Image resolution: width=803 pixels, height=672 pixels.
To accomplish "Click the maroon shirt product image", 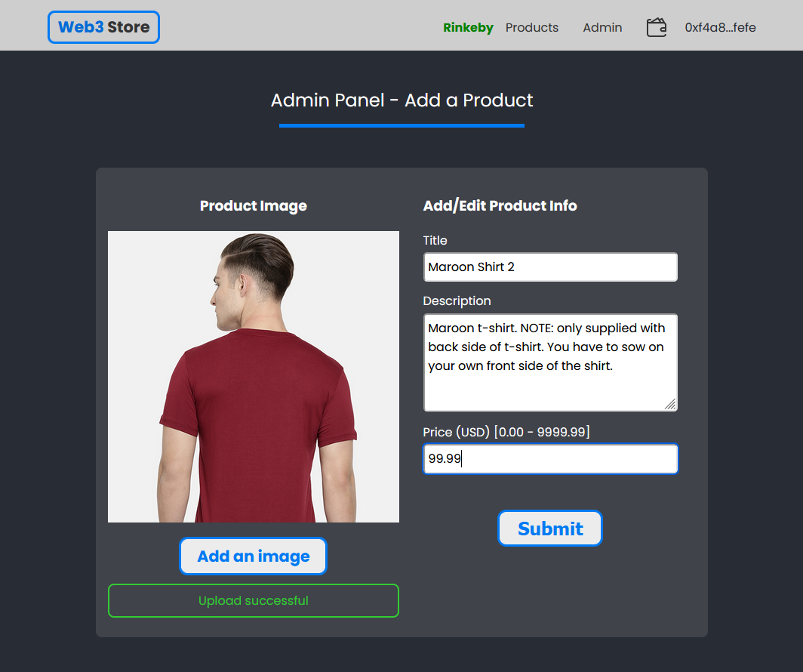I will [x=254, y=377].
